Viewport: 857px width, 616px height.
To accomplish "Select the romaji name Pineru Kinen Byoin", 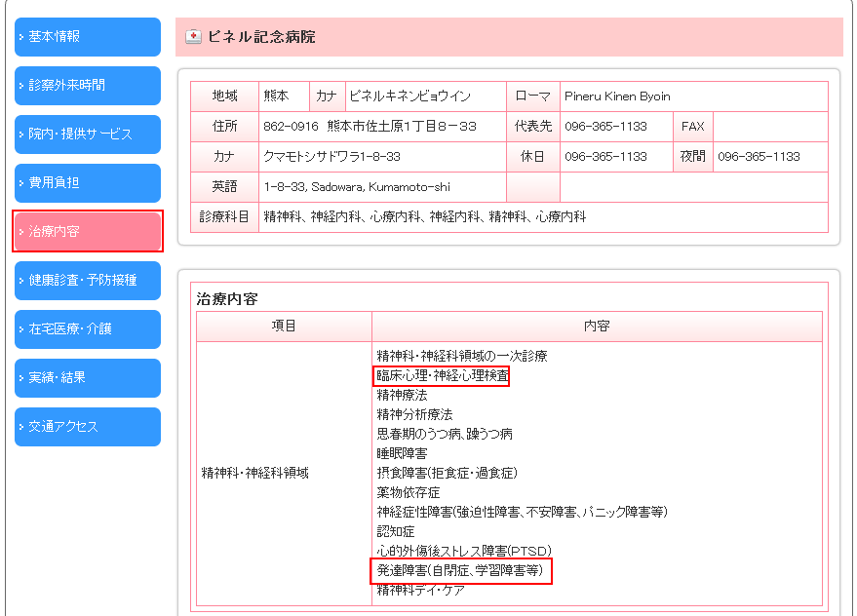I will click(617, 96).
